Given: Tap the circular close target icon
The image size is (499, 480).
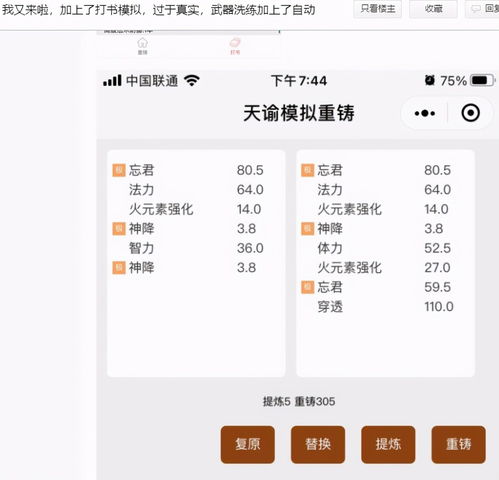Looking at the screenshot, I should tap(471, 113).
